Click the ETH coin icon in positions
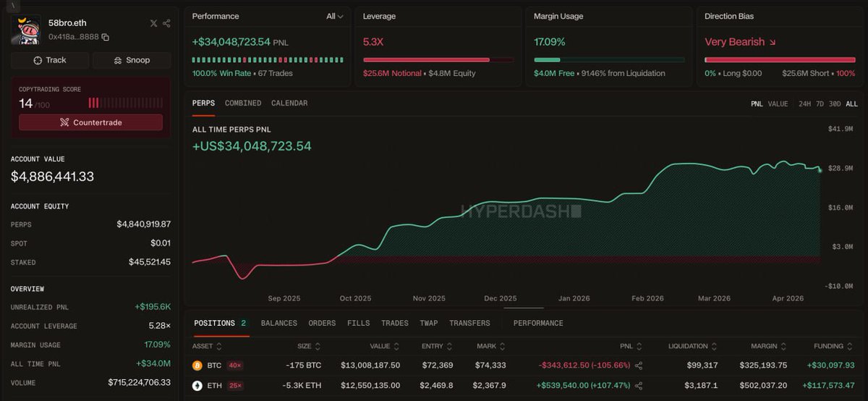Viewport: 868px width, 401px height. (x=197, y=386)
